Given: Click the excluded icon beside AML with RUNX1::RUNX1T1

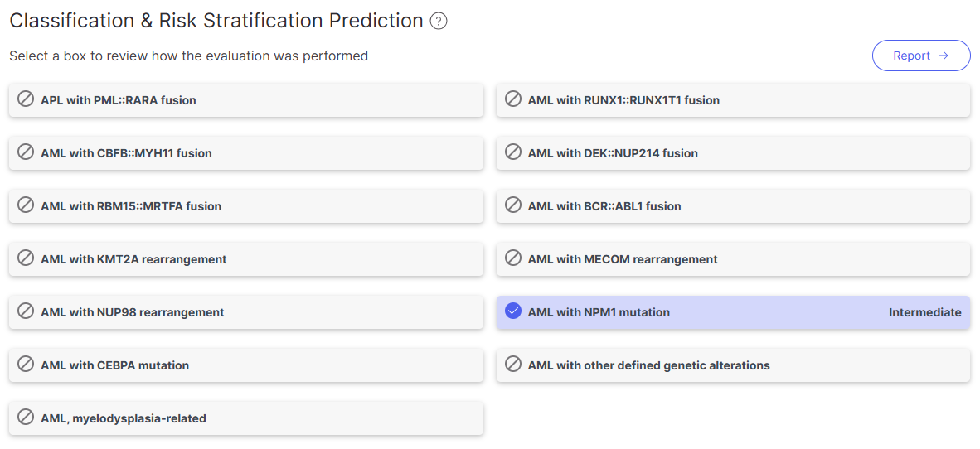Looking at the screenshot, I should (x=513, y=100).
